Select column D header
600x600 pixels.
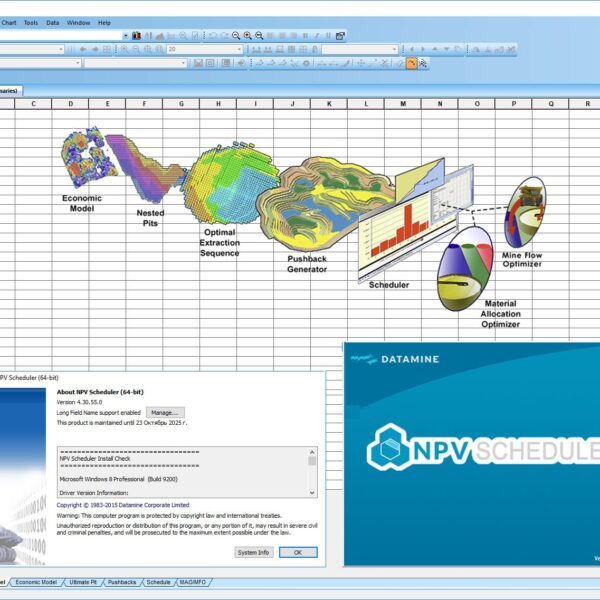coord(70,104)
